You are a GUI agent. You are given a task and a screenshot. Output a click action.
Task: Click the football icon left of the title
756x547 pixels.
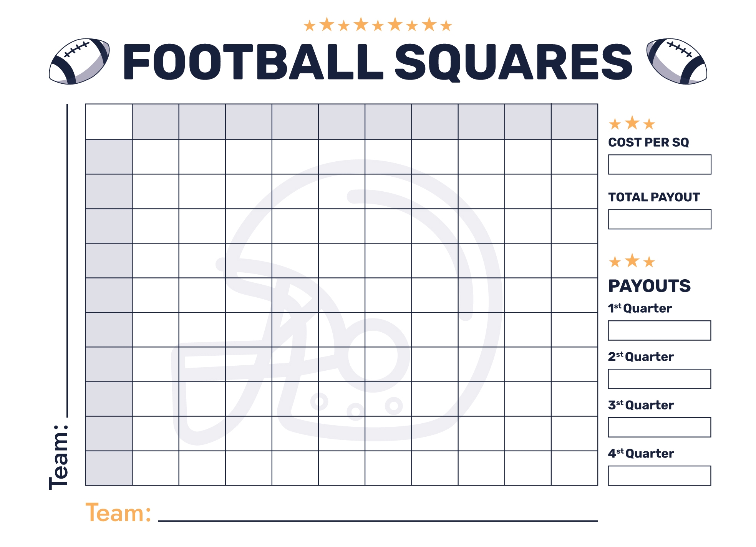(x=79, y=61)
